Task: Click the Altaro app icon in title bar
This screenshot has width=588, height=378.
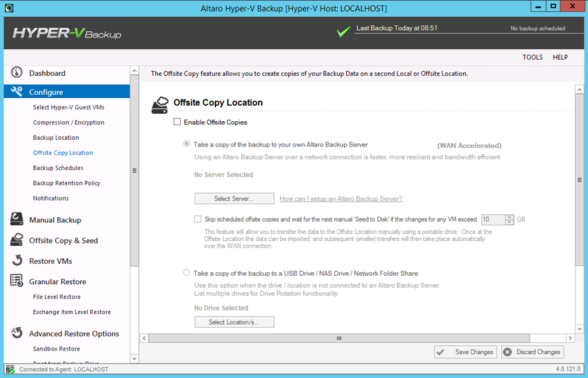Action: pyautogui.click(x=9, y=8)
